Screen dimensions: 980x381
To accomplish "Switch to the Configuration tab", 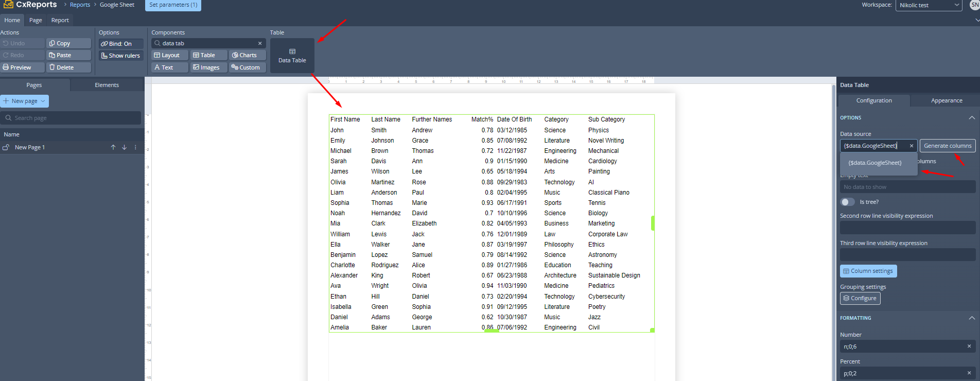I will pos(874,100).
